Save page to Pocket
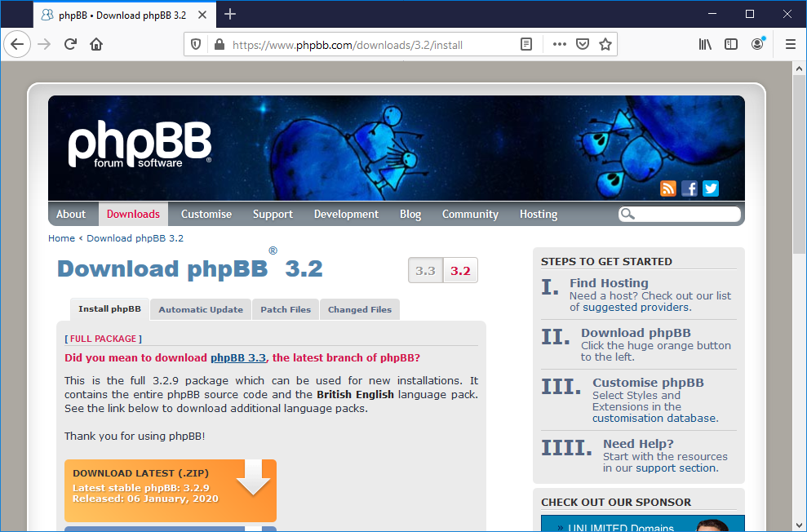The image size is (807, 532). (583, 45)
